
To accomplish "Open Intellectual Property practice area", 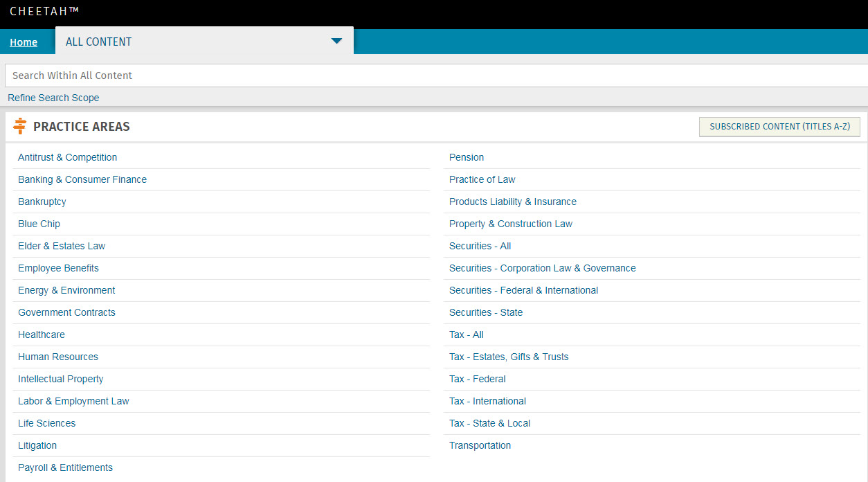I will (61, 379).
